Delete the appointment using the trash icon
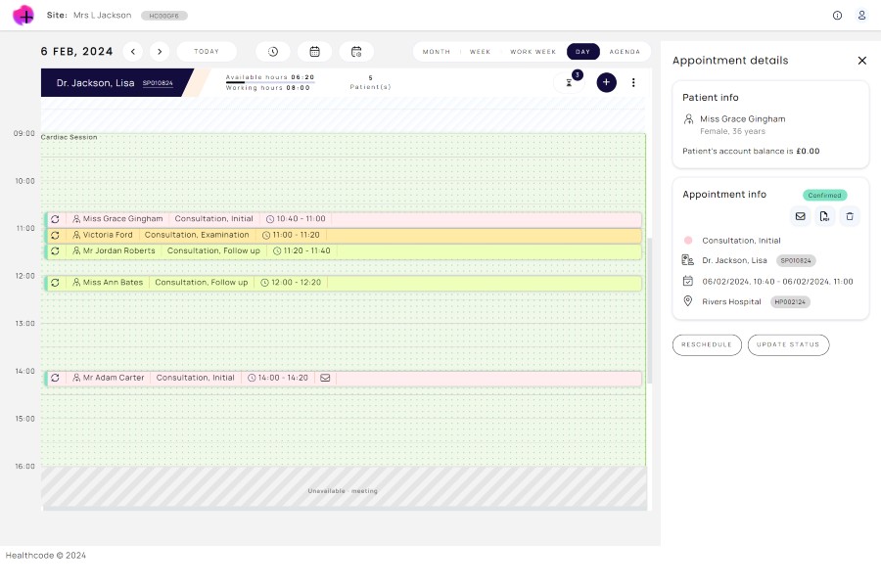881x588 pixels. coord(850,216)
